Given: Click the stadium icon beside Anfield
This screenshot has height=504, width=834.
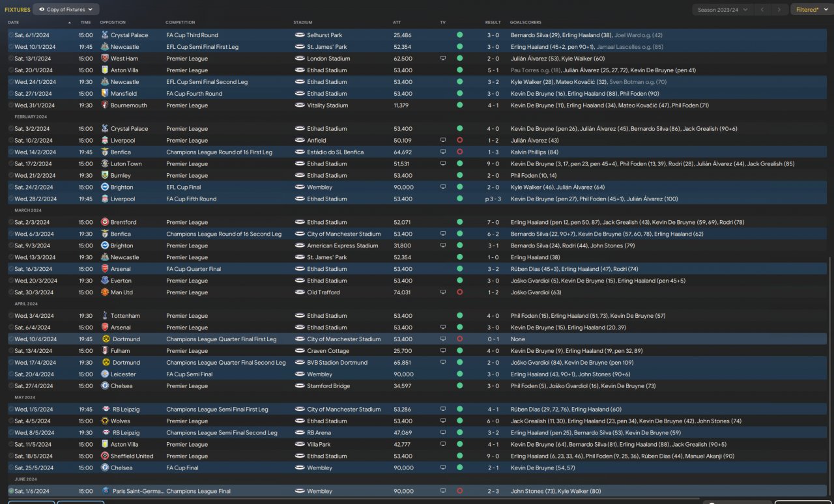Looking at the screenshot, I should (300, 141).
